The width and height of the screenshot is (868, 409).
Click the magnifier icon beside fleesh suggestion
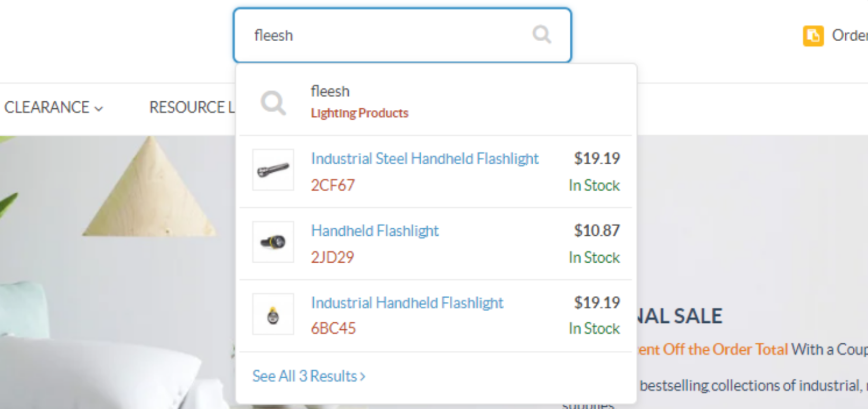[273, 103]
